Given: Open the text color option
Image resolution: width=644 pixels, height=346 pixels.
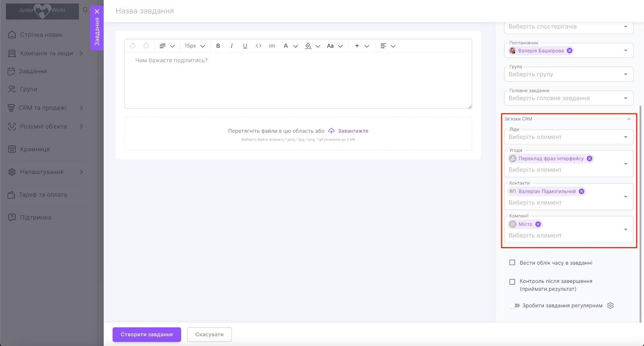Looking at the screenshot, I should pos(290,46).
